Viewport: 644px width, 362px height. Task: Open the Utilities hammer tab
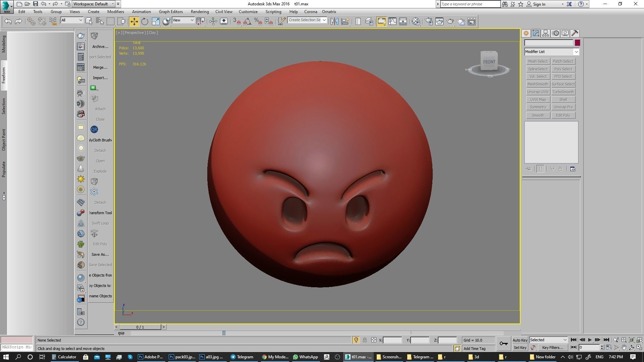tap(575, 33)
